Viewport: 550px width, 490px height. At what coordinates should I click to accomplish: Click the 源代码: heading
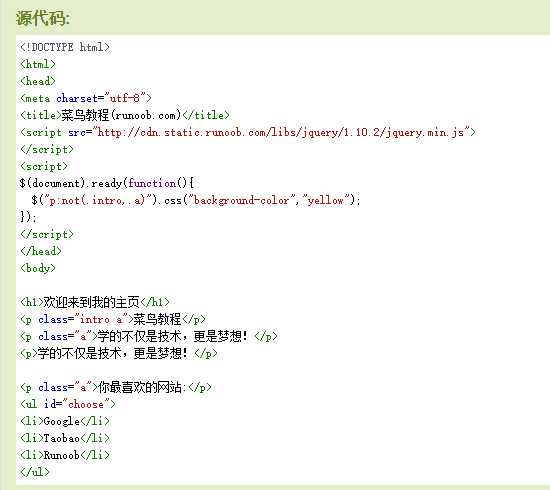(43, 18)
